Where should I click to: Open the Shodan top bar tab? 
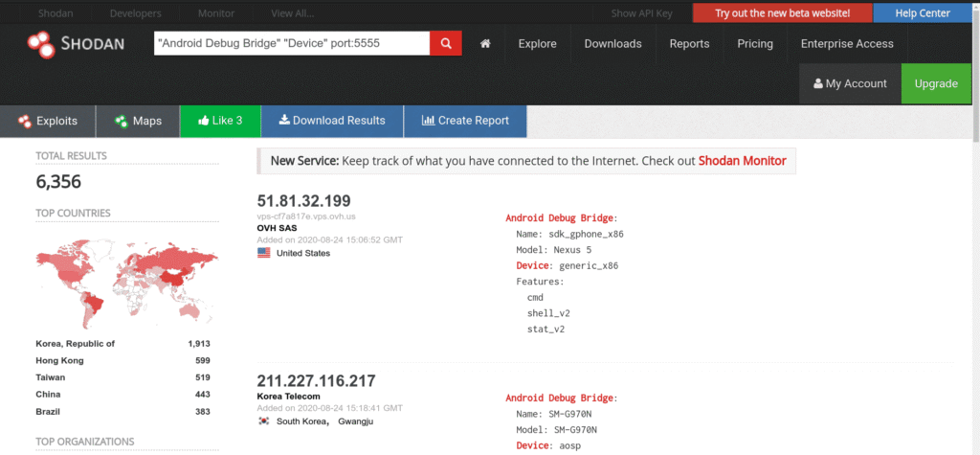click(56, 13)
